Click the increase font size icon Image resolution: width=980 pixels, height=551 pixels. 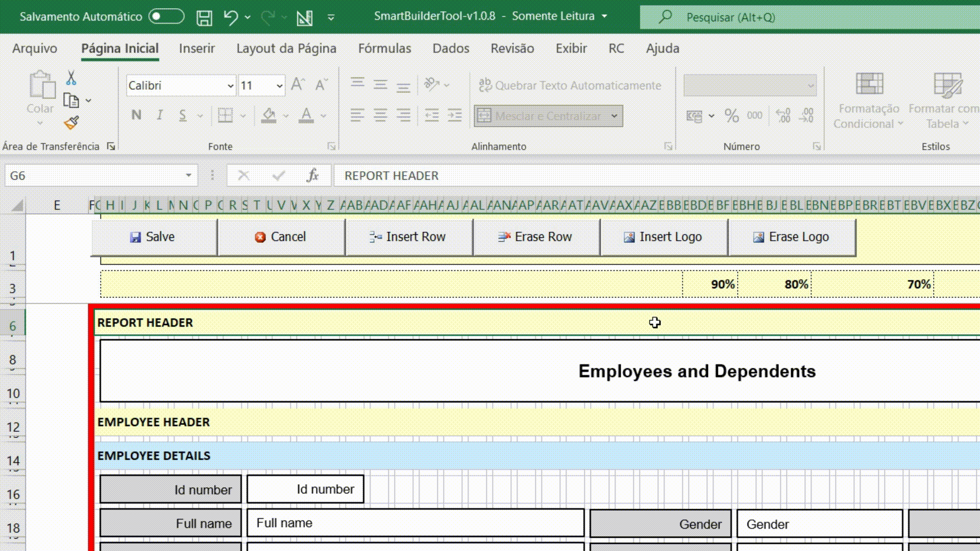click(298, 85)
